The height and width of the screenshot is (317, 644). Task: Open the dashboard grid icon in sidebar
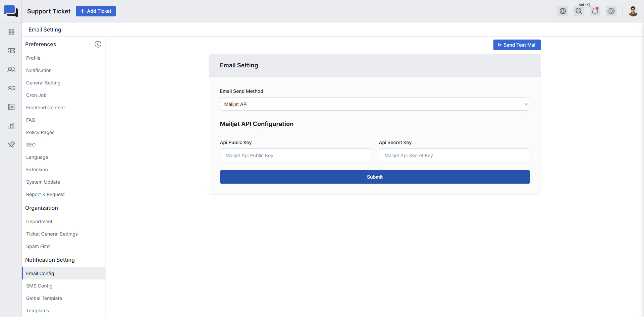coord(11,32)
